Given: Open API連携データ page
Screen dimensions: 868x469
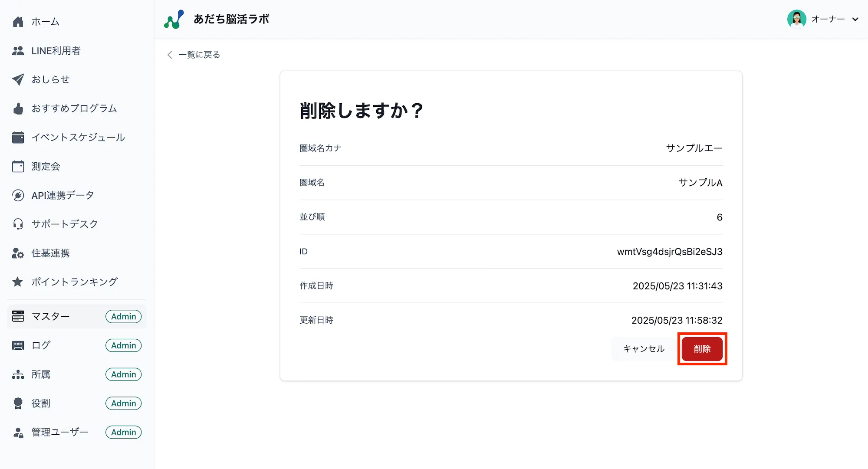Looking at the screenshot, I should 62,195.
